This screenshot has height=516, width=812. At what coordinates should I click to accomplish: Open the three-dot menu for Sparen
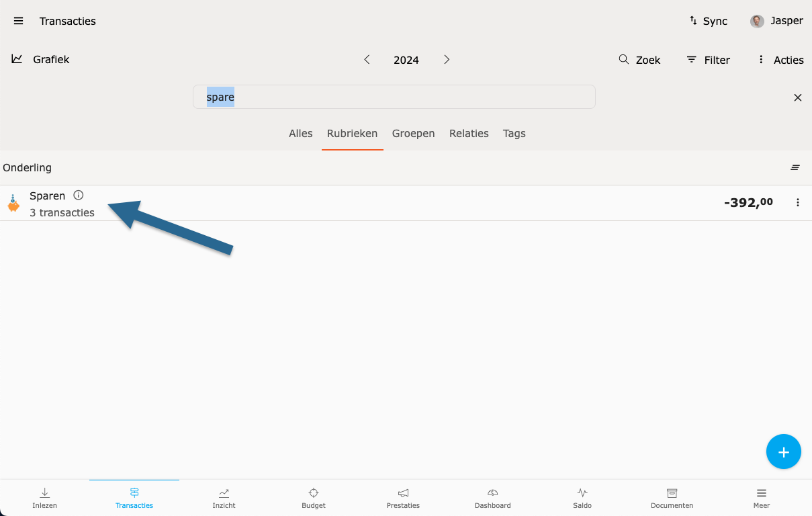coord(798,202)
